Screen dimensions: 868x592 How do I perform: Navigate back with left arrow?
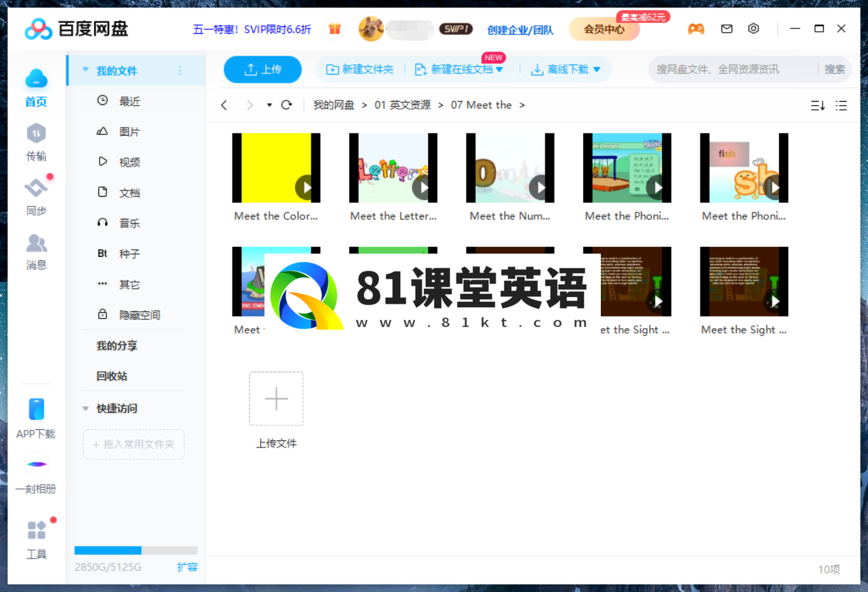point(224,105)
